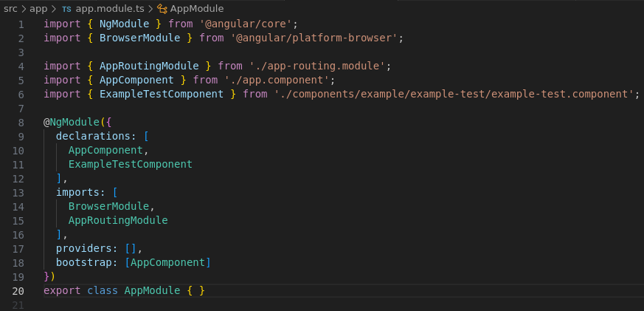Viewport: 644px width, 311px height.
Task: Click the TS file icon in breadcrumb
Action: [x=67, y=9]
